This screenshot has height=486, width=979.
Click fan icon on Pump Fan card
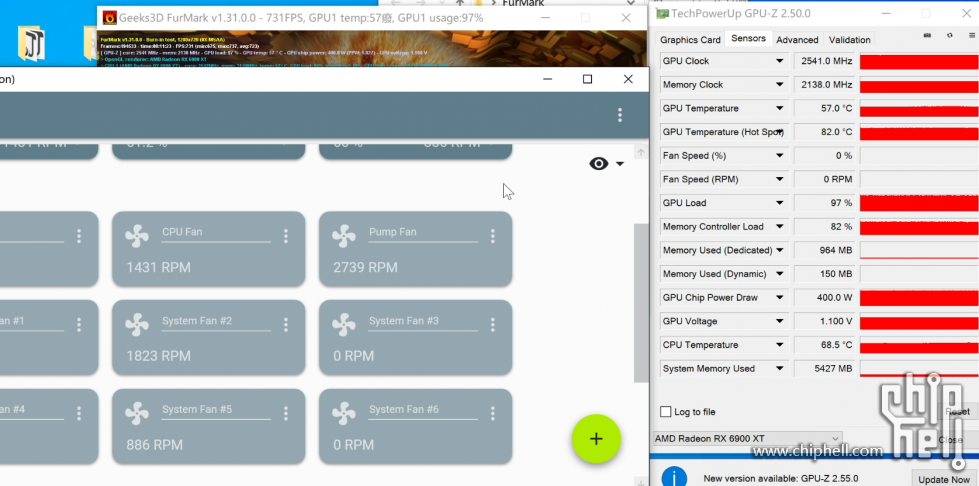(343, 237)
